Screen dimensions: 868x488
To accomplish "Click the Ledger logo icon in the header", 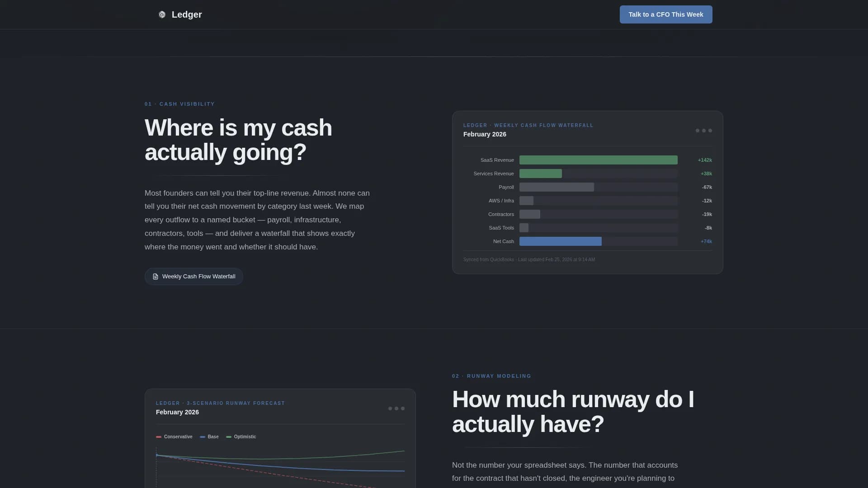I will click(x=162, y=14).
